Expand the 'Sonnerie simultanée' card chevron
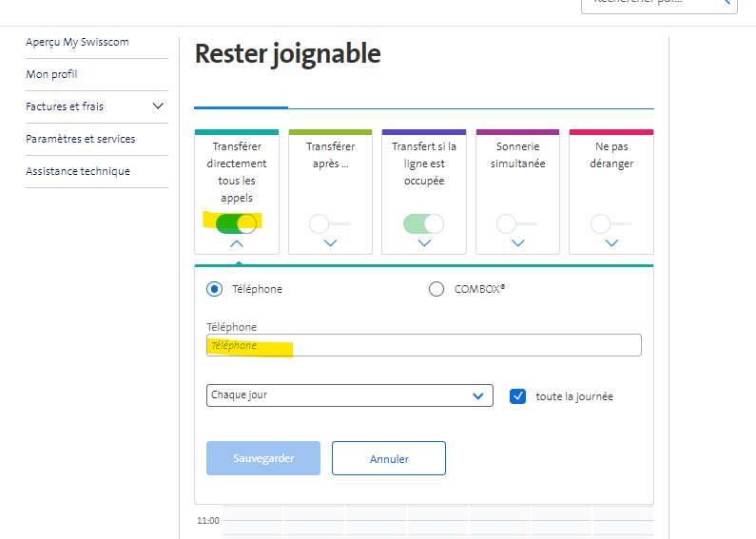756x539 pixels. (517, 243)
